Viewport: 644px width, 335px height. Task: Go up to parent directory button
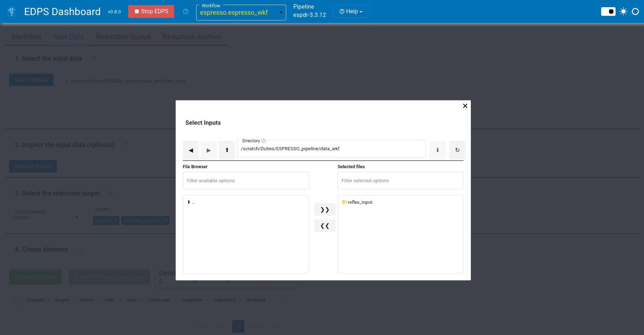click(x=227, y=150)
